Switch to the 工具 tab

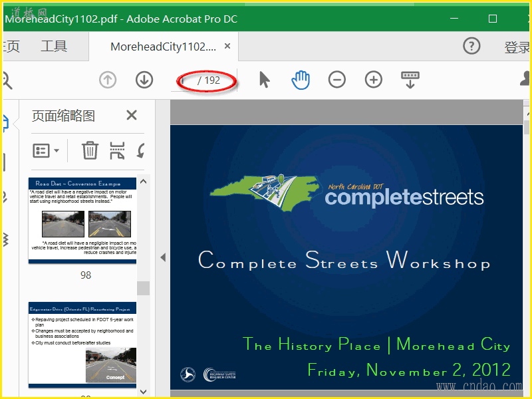pyautogui.click(x=54, y=46)
